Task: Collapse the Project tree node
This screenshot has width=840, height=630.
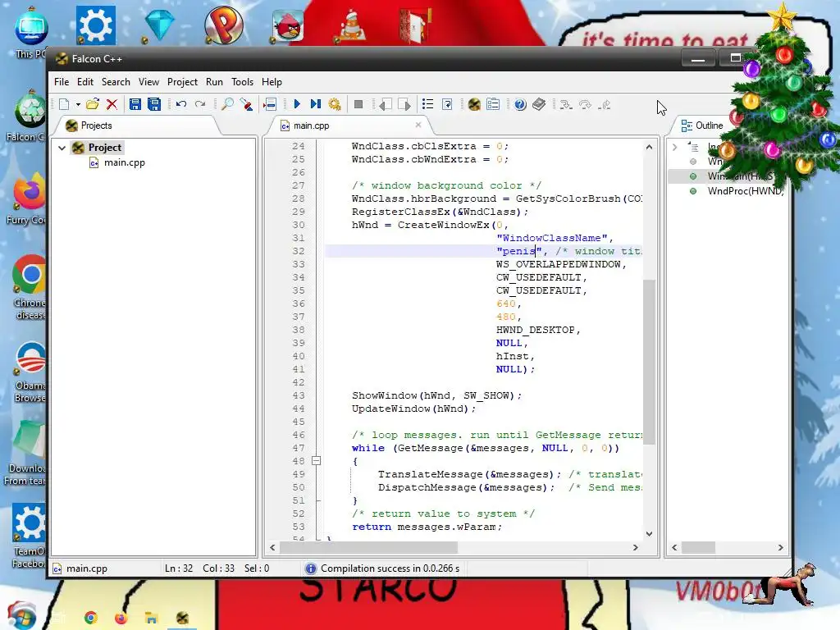Action: [x=62, y=148]
